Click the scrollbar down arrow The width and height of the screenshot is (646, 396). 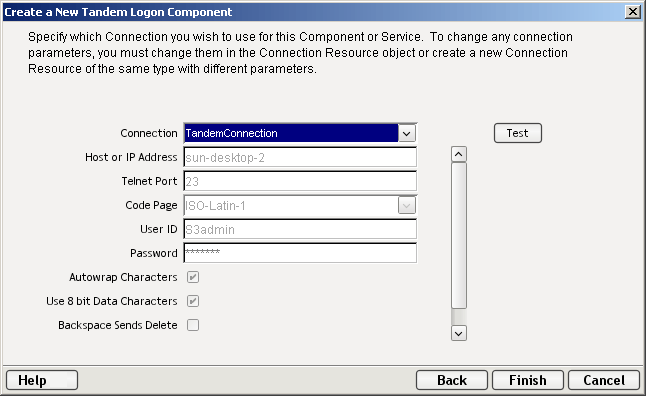tap(459, 333)
